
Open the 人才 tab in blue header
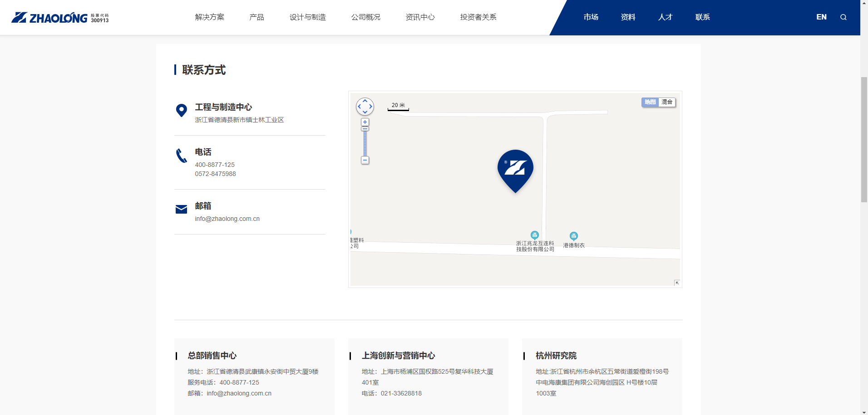[x=665, y=17]
